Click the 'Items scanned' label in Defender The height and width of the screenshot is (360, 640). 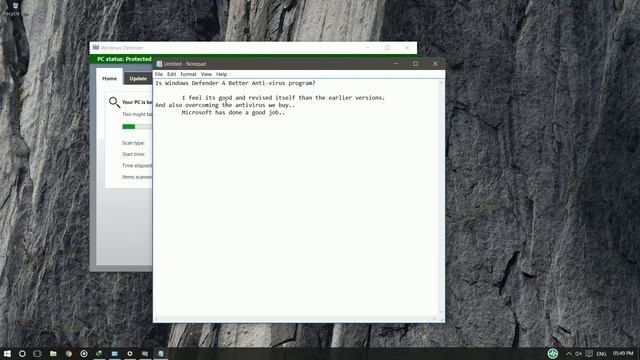click(x=137, y=177)
